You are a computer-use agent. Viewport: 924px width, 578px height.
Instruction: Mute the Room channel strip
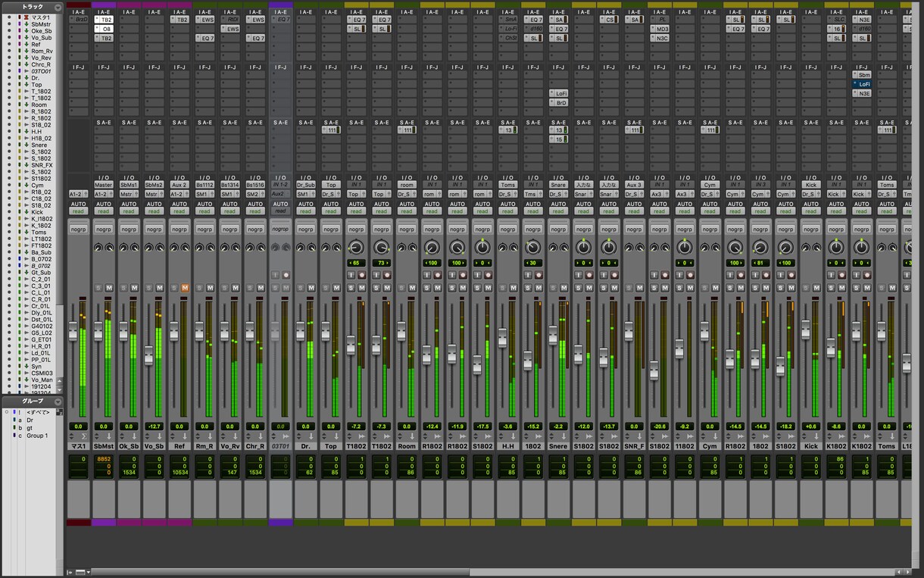tap(412, 288)
